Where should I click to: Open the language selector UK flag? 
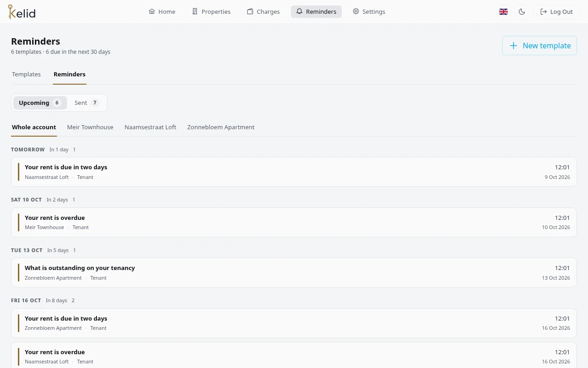(x=503, y=12)
